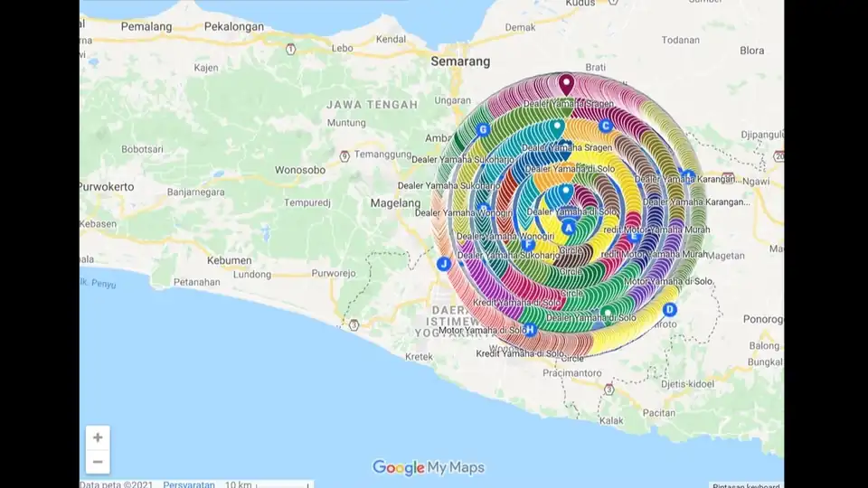868x488 pixels.
Task: Click the Todanan town label
Action: point(680,40)
